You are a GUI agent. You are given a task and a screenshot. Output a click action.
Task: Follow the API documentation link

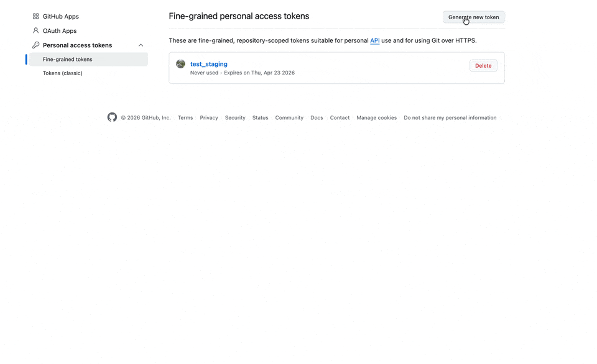(x=375, y=41)
